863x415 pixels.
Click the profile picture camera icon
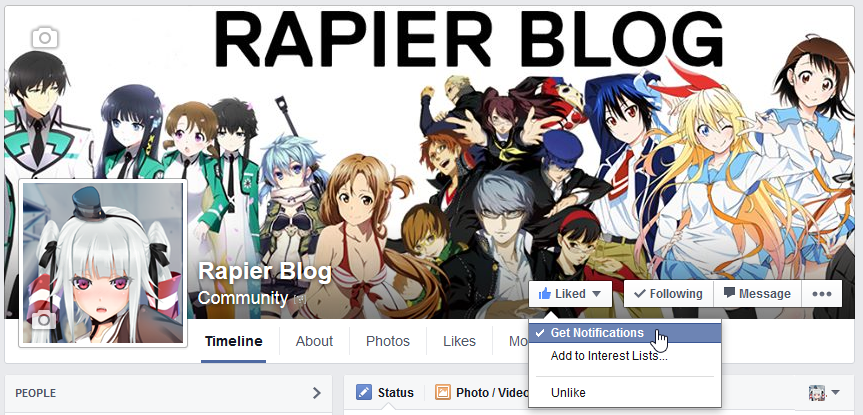point(44,320)
